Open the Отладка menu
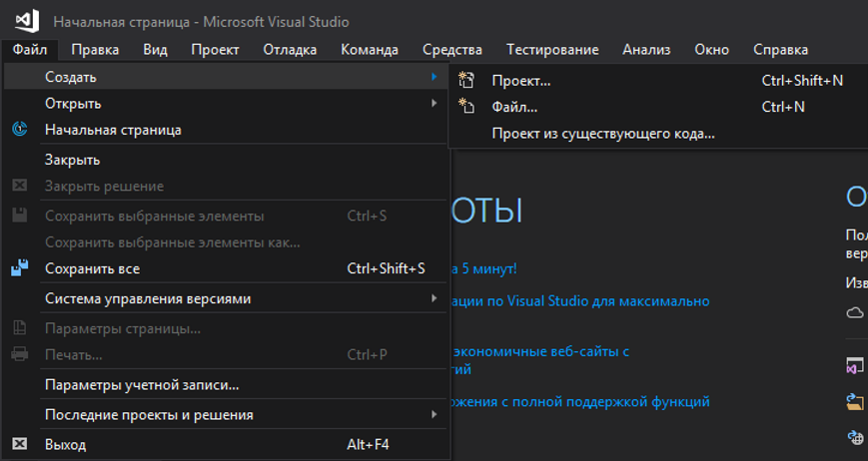Viewport: 868px width, 461px height. [290, 49]
